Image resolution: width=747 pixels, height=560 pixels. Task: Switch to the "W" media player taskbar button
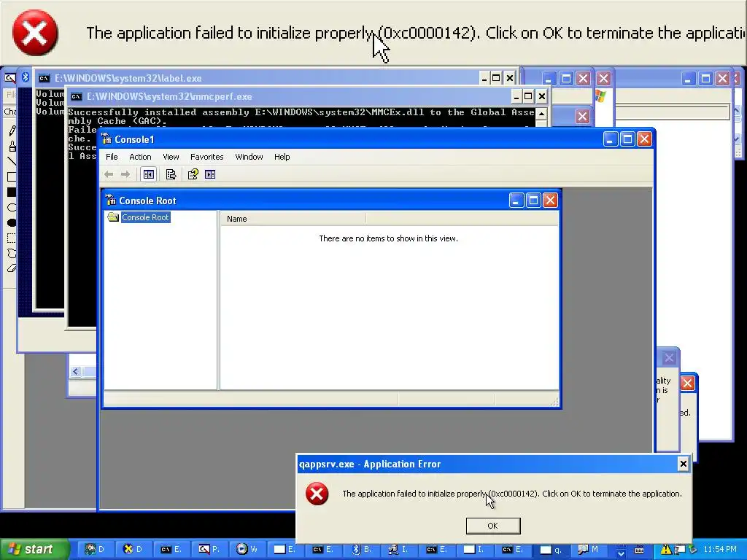247,550
